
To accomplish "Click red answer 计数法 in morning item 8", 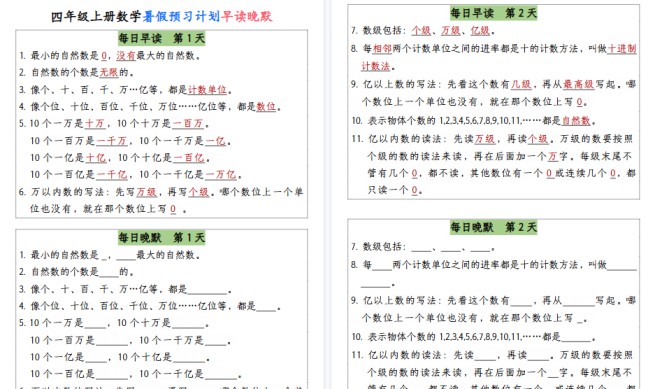I will tap(376, 66).
